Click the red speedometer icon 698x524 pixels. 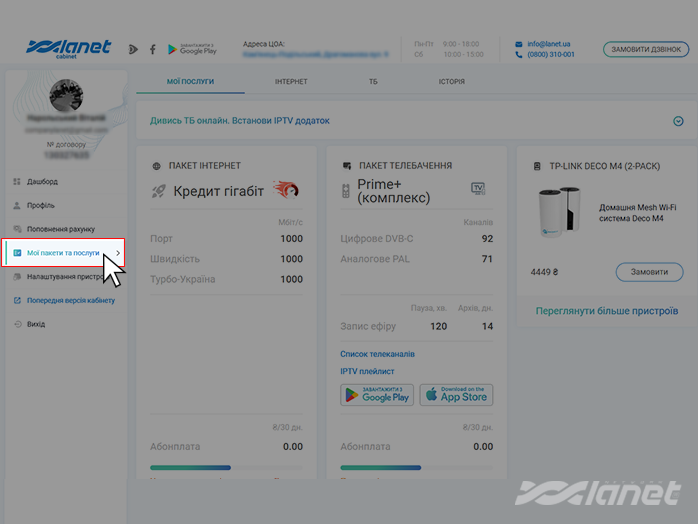coord(286,190)
